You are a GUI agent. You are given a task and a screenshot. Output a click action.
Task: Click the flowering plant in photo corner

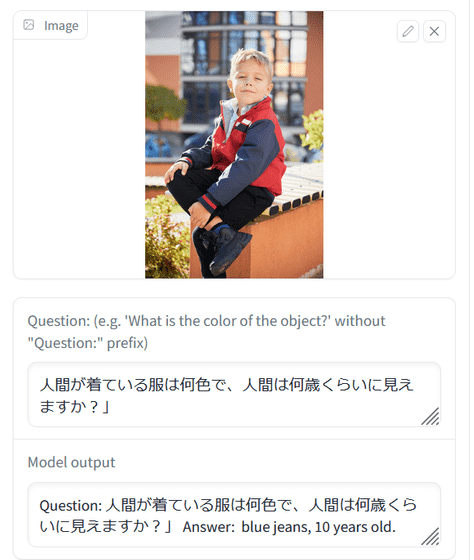166,238
